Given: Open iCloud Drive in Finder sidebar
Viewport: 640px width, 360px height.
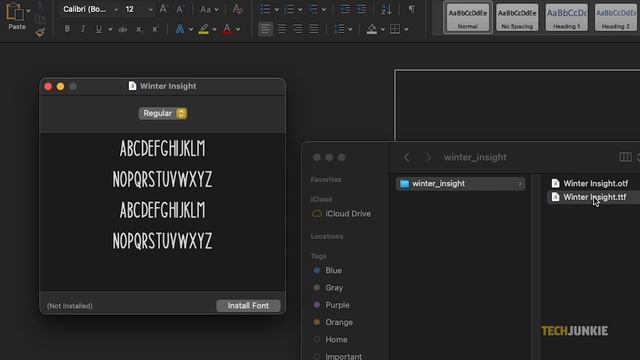Looking at the screenshot, I should (x=342, y=213).
